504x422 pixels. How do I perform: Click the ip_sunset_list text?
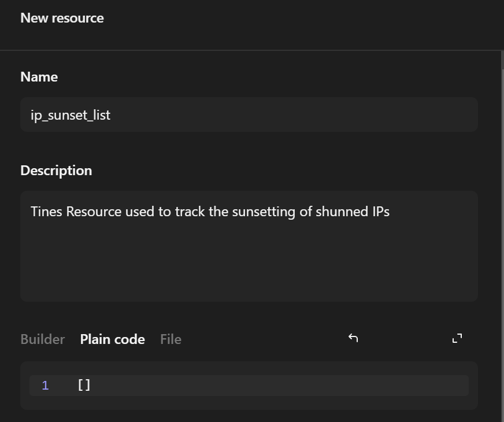(71, 115)
